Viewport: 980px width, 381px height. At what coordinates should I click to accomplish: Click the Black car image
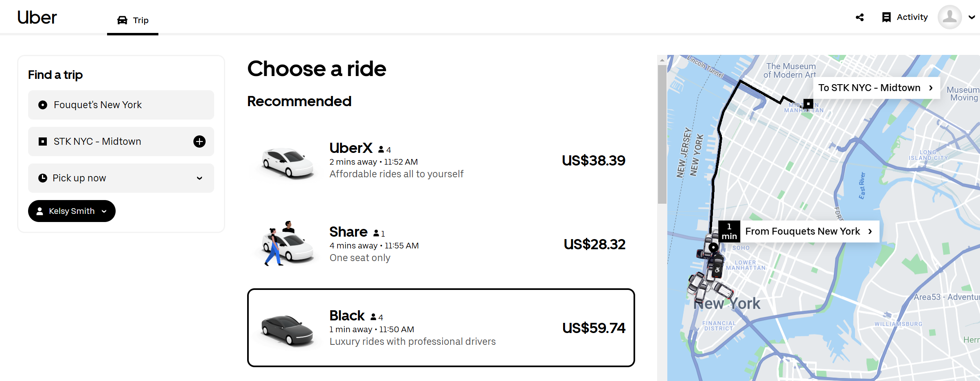click(x=287, y=329)
